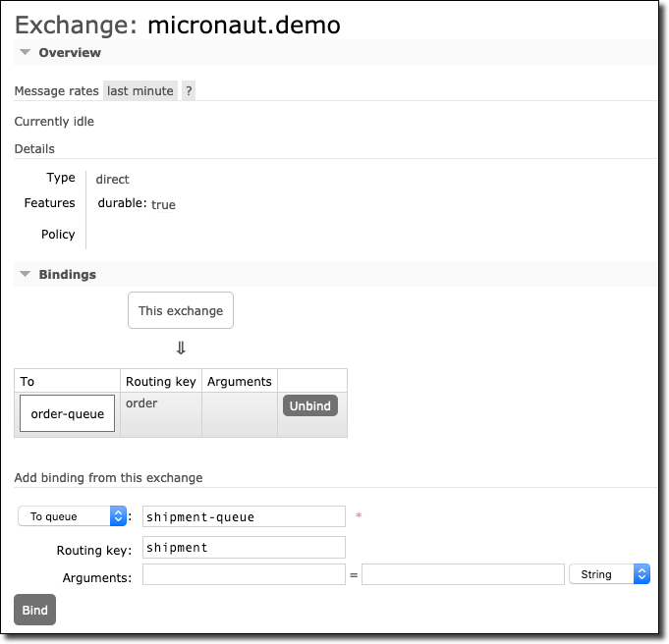Viewport: 669px width, 644px height.
Task: Click the 'This exchange' box
Action: pyautogui.click(x=181, y=311)
